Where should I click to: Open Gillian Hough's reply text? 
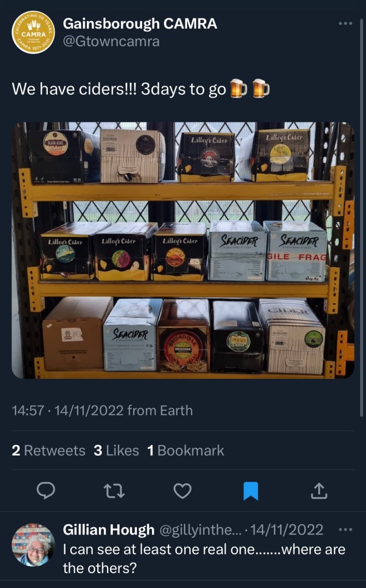204,559
